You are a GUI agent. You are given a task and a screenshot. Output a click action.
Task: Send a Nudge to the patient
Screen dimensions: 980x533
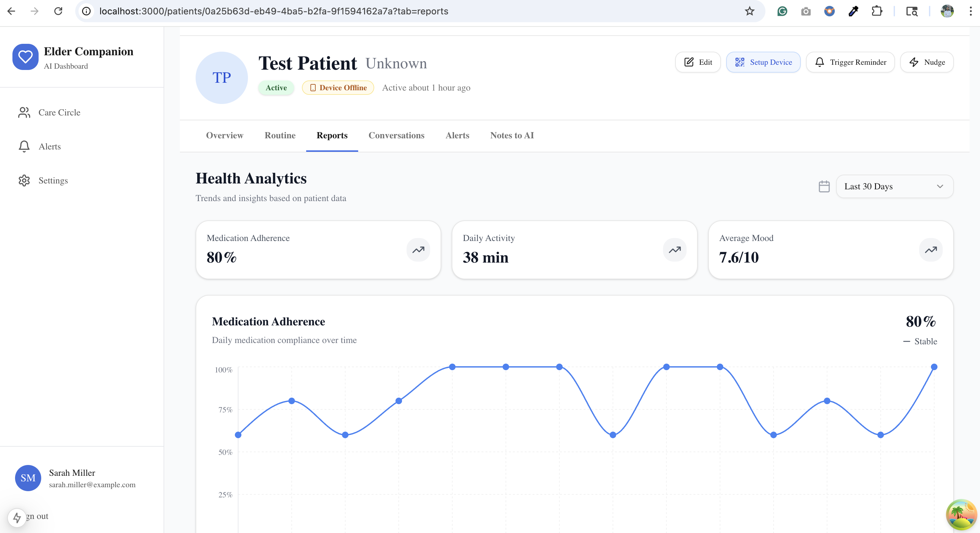coord(926,62)
